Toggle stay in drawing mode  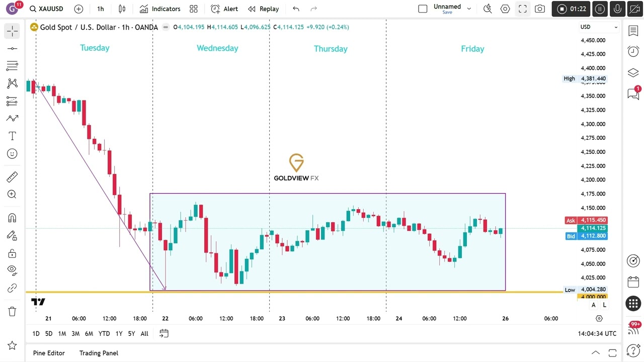pos(12,235)
